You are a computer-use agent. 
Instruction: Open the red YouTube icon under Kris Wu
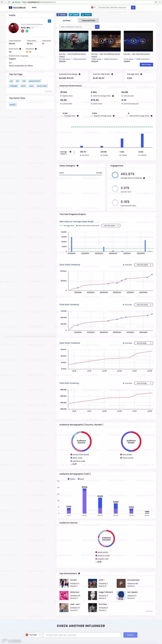tap(22, 31)
